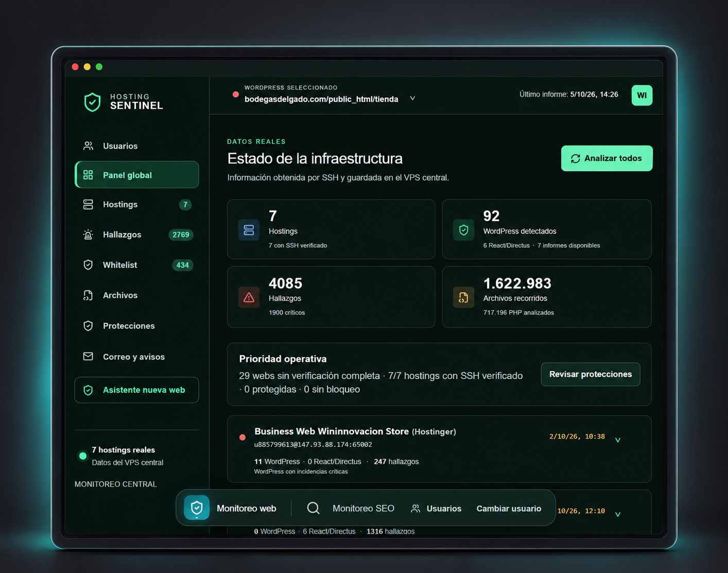Click the Monitoreo SEO magnifier icon
728x573 pixels.
314,508
